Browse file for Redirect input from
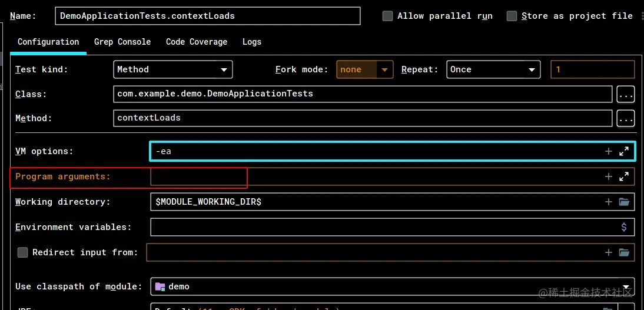644x310 pixels. (x=625, y=252)
